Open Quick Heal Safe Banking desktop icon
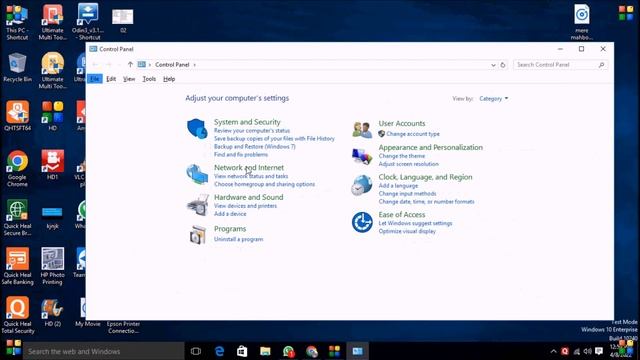Image resolution: width=640 pixels, height=360 pixels. click(x=18, y=266)
